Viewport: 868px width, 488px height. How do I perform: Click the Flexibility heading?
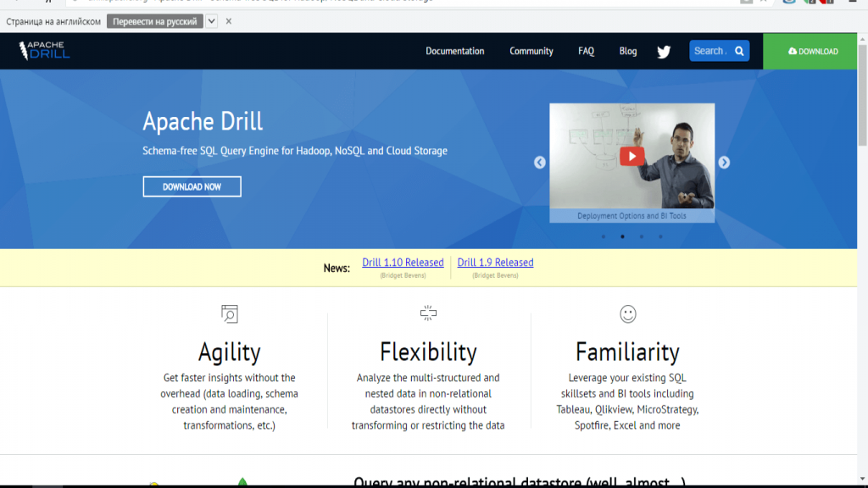point(428,352)
